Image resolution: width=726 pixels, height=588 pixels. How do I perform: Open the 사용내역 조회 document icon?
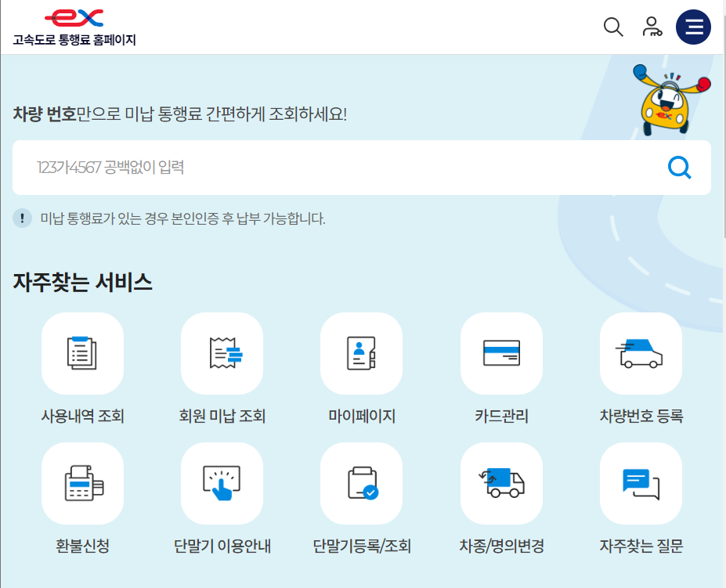pos(82,353)
